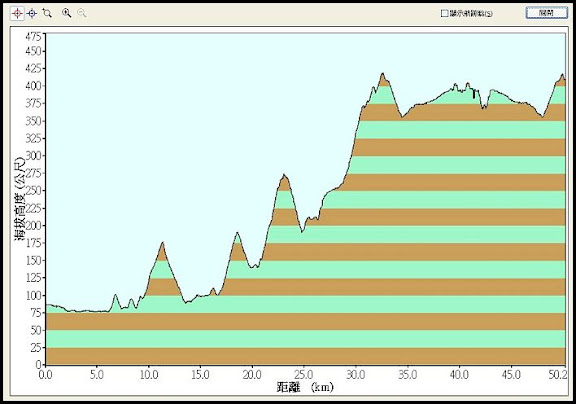Click the 25.0 tick label on distance axis
This screenshot has width=576, height=404.
[304, 375]
